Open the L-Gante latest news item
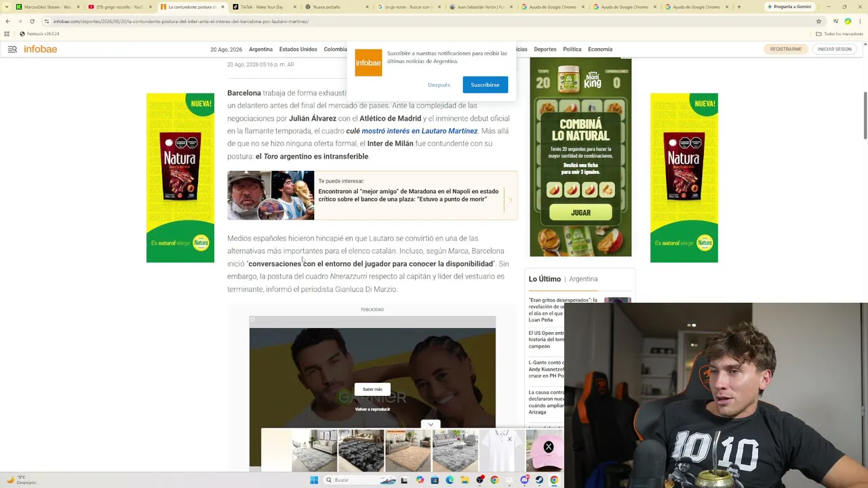 [x=547, y=369]
